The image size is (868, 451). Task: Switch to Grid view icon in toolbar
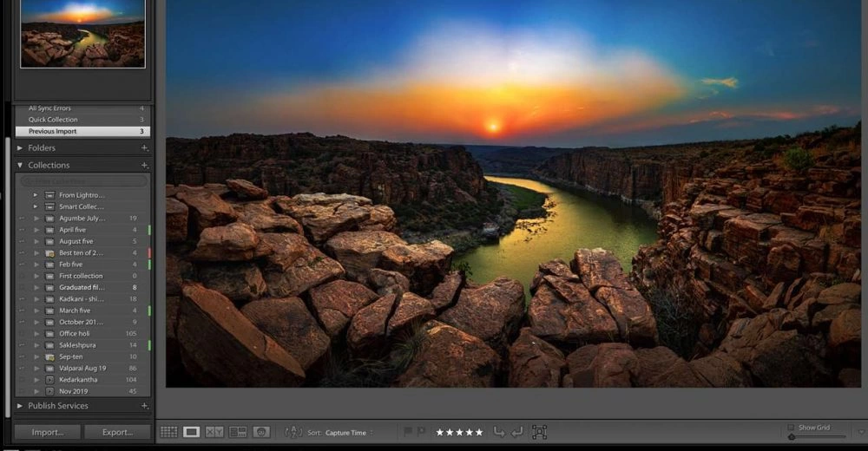click(168, 432)
